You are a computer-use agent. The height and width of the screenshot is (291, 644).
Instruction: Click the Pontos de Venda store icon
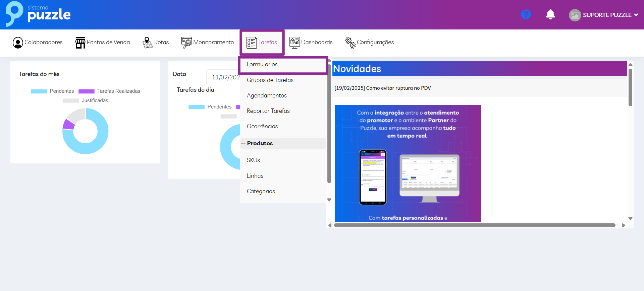(x=80, y=43)
